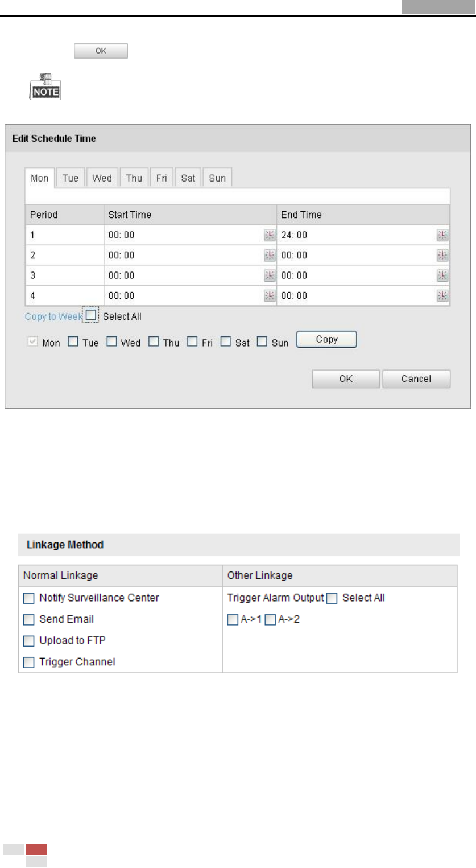Check Select All for Trigger Alarm Output
476x868 pixels.
pos(333,598)
